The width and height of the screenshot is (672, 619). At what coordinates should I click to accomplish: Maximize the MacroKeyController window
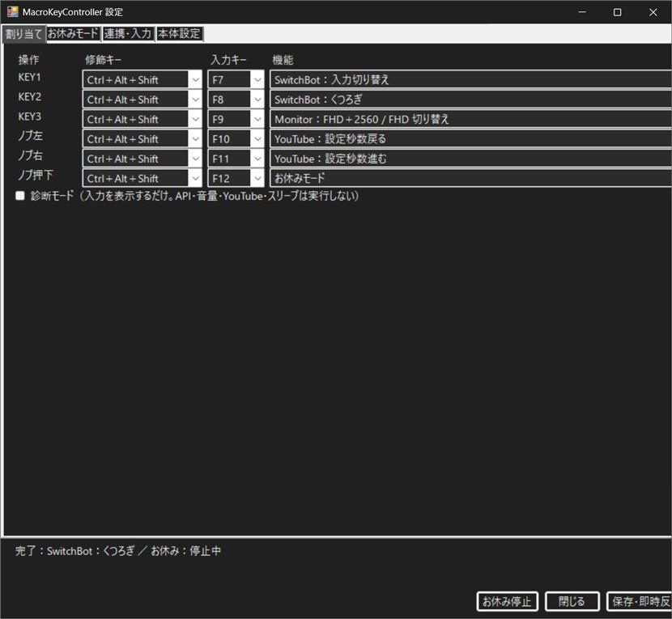(x=617, y=12)
